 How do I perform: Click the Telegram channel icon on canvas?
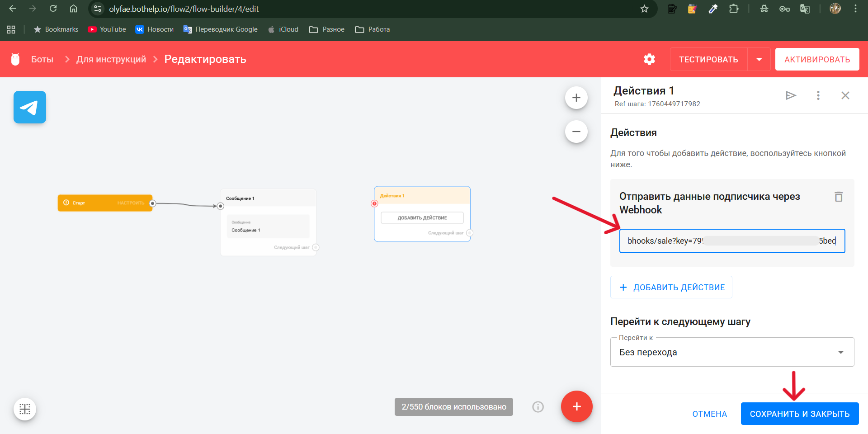point(29,107)
